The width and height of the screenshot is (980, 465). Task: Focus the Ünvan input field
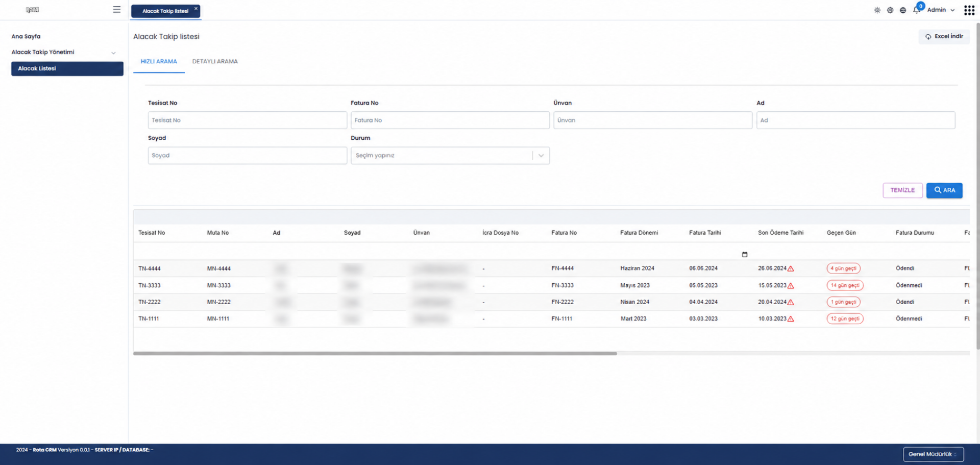pyautogui.click(x=653, y=120)
